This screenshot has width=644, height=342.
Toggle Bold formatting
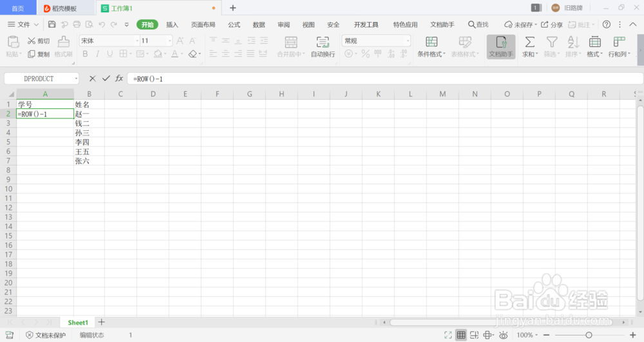point(85,54)
